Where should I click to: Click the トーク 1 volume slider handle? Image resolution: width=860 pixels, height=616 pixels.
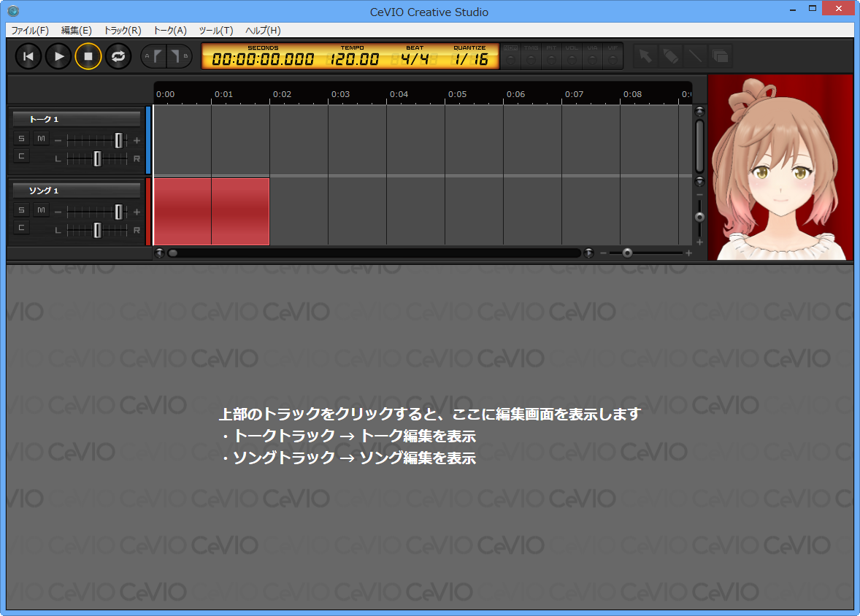point(118,140)
